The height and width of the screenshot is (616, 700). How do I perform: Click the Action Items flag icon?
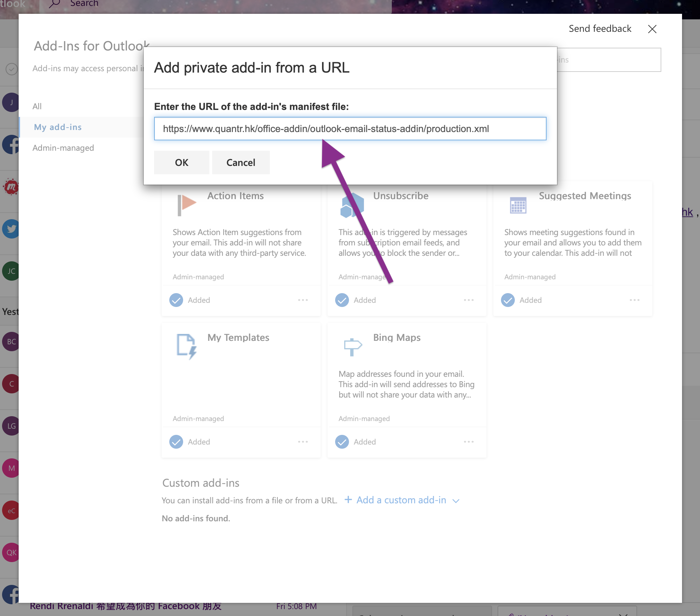(x=187, y=205)
